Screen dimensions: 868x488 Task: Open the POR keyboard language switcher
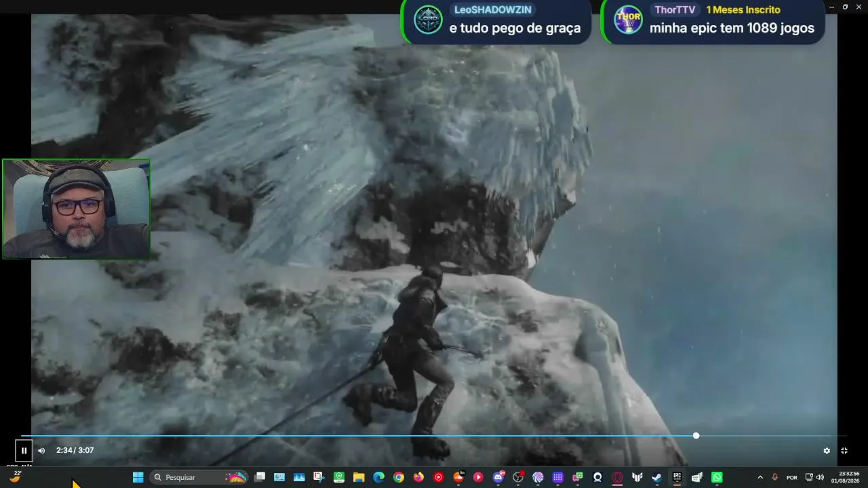click(791, 477)
